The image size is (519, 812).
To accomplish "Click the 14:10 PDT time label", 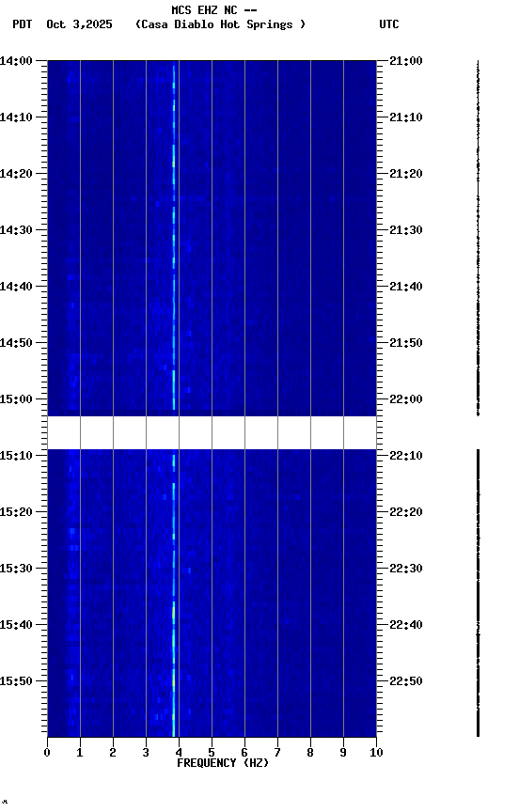I will point(16,117).
